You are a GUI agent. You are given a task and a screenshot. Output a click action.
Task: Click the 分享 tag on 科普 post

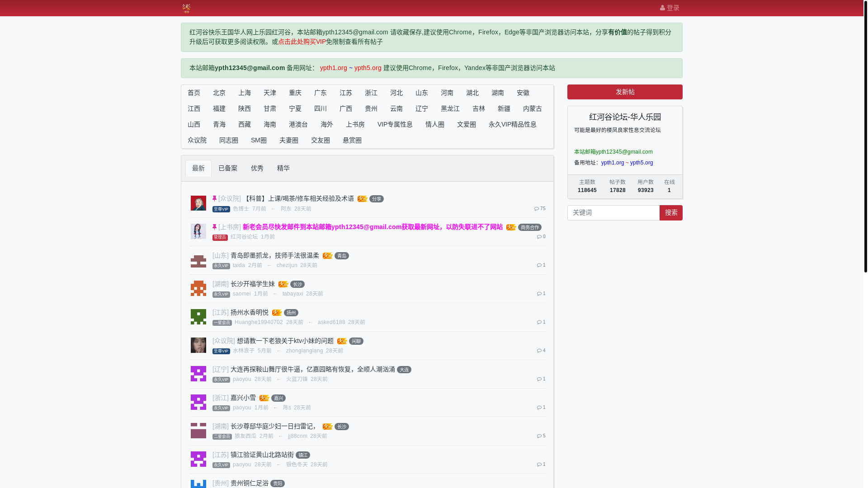pos(377,199)
